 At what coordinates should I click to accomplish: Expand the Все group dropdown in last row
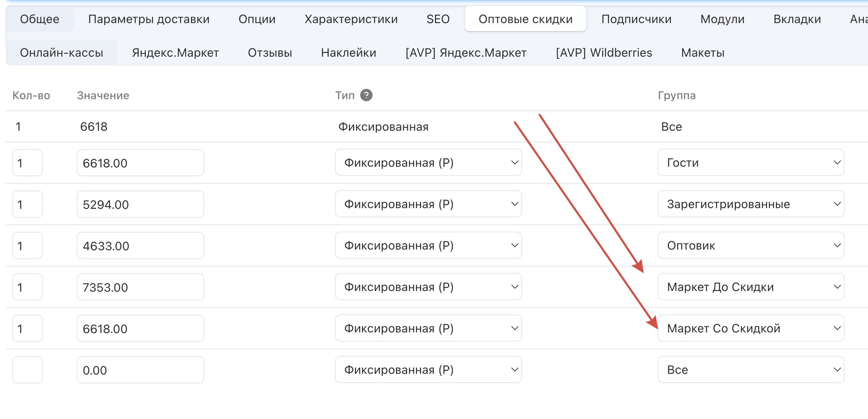pyautogui.click(x=750, y=370)
